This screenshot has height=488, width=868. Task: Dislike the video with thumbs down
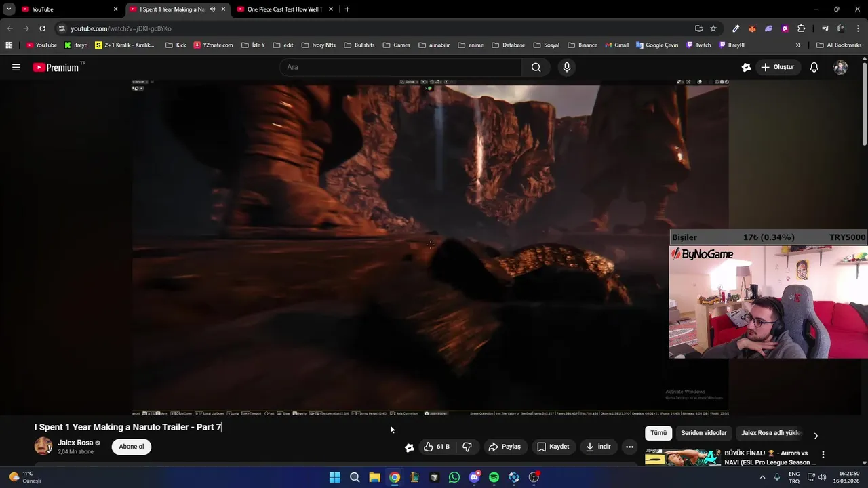(x=467, y=447)
